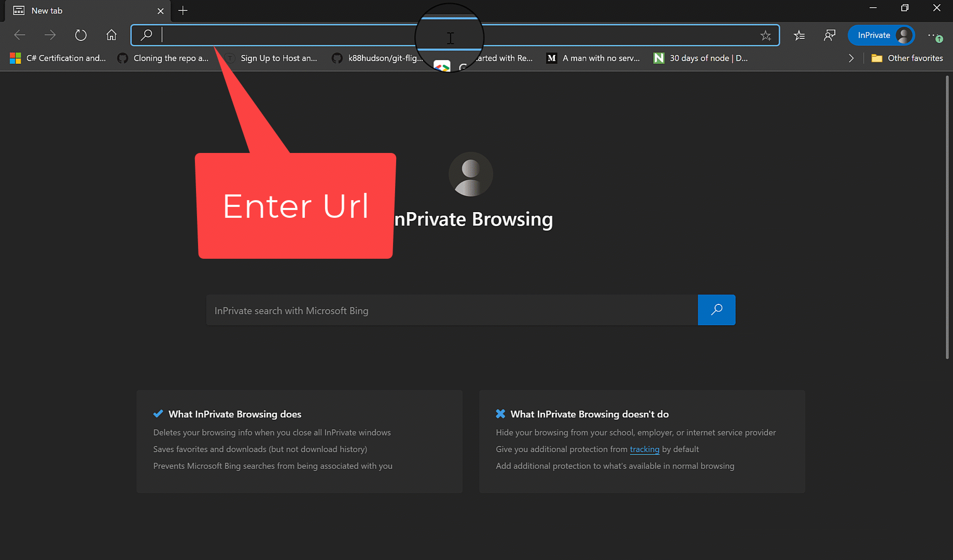Click 'What InPrivate Browsing does' heading
The height and width of the screenshot is (560, 953).
235,414
